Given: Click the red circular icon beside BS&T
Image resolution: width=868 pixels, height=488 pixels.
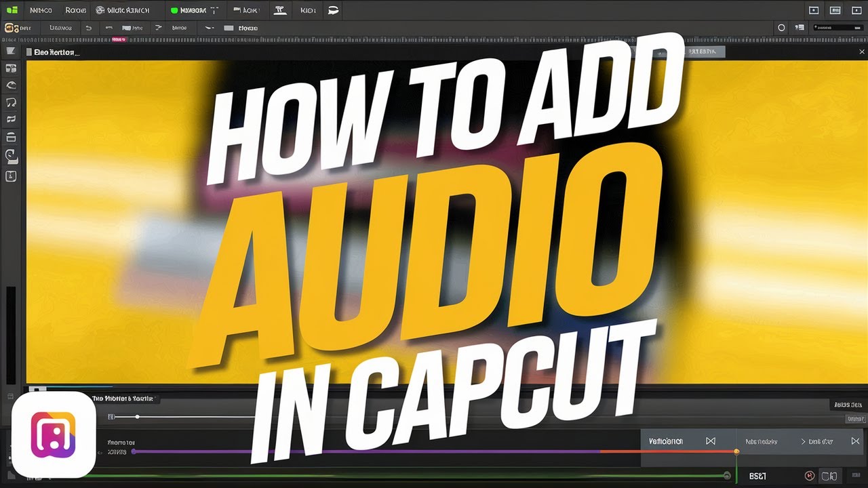Looking at the screenshot, I should point(809,476).
